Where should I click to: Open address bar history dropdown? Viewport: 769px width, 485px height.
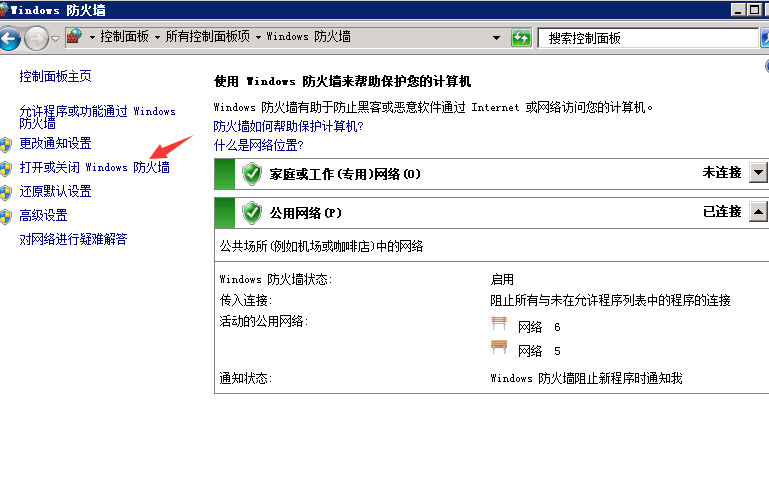click(x=496, y=37)
